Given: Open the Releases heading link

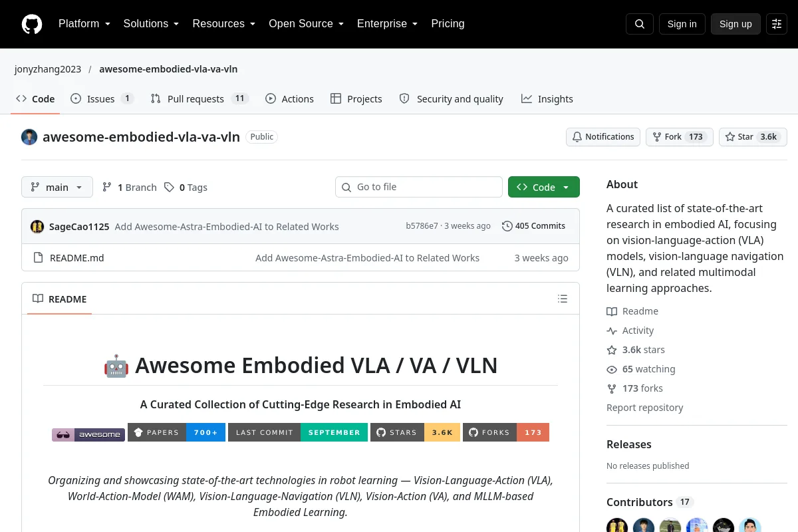Looking at the screenshot, I should click(x=629, y=444).
